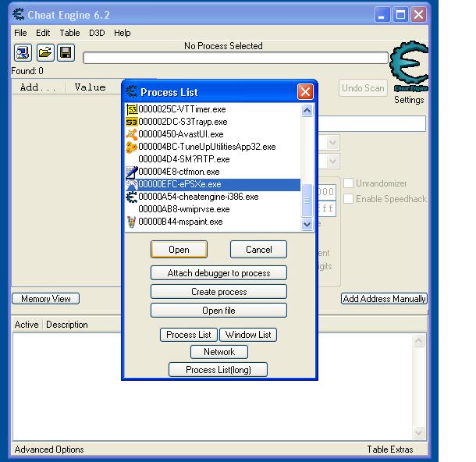Enable the Unrandomizer checkbox
476x462 pixels.
tap(348, 183)
